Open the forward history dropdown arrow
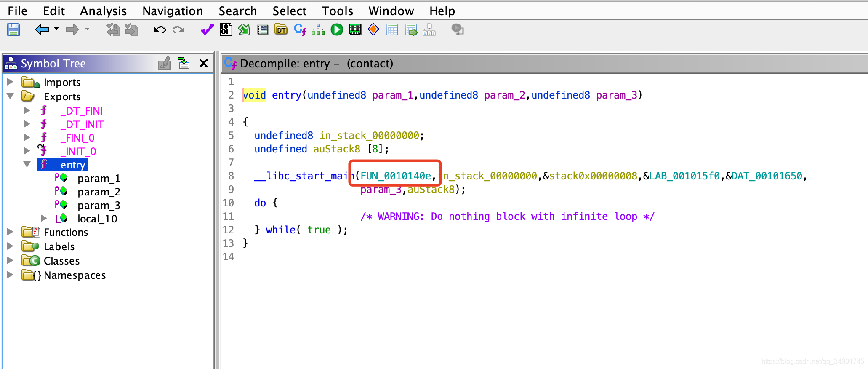 click(x=87, y=29)
